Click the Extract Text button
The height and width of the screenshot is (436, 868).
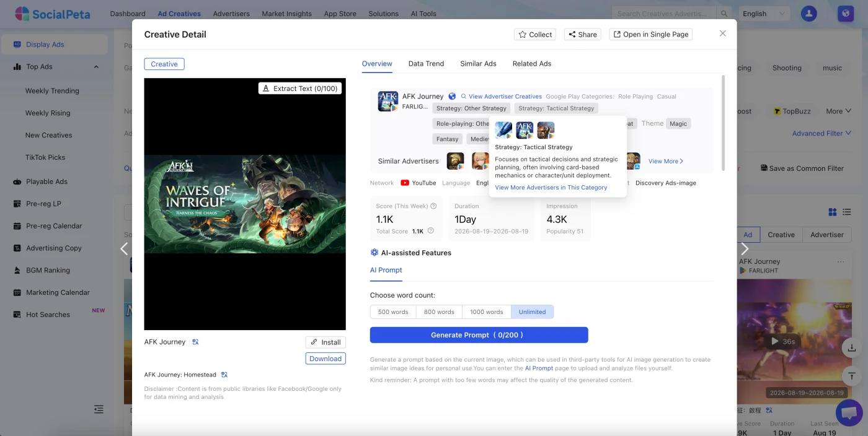point(300,89)
